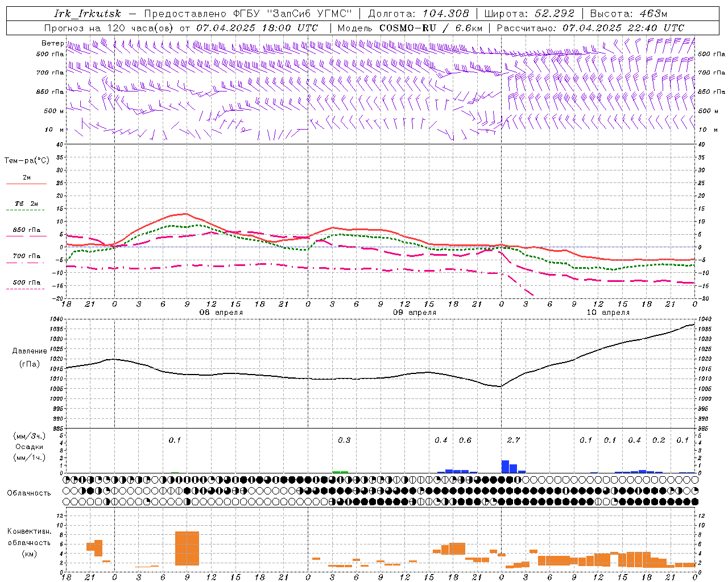Click the 08 апреля date label
This screenshot has height=582, width=728.
coord(221,313)
